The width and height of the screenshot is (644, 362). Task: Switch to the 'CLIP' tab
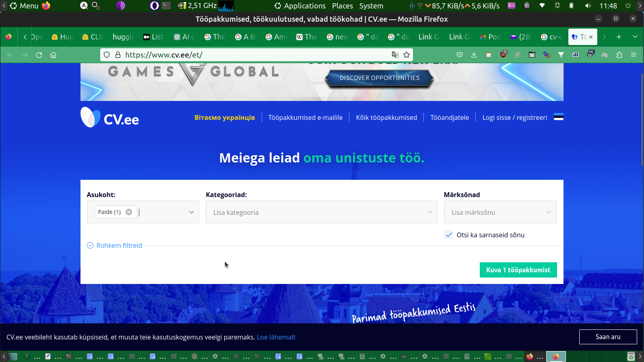tap(93, 37)
